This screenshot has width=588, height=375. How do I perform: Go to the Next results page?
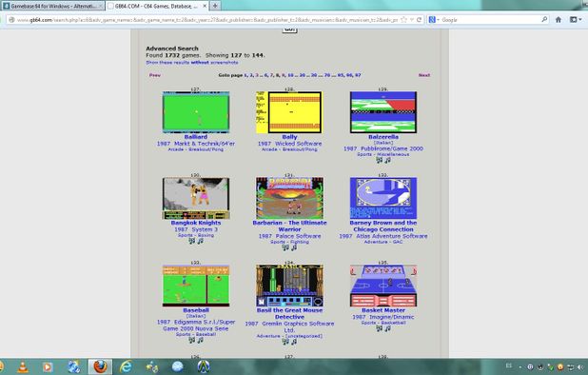pos(424,75)
